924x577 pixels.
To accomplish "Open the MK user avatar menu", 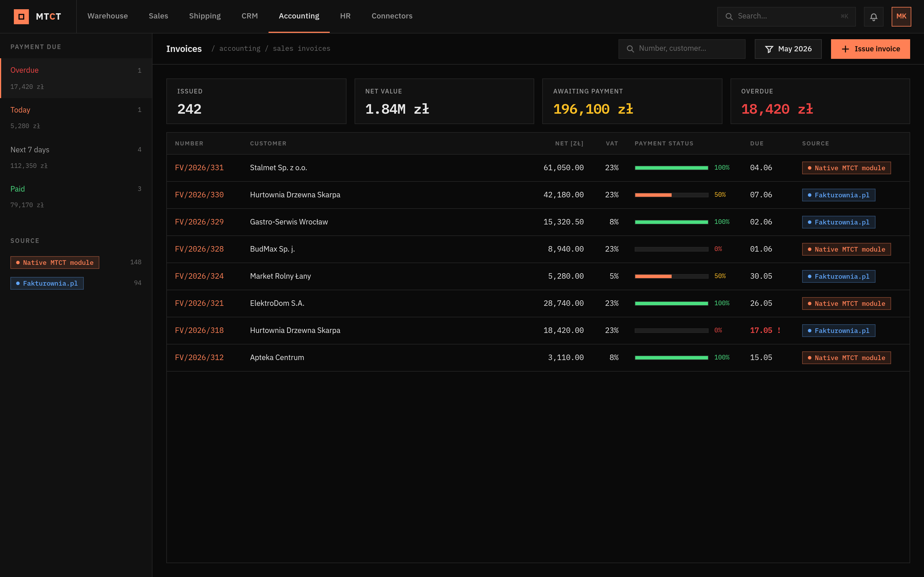I will [901, 16].
